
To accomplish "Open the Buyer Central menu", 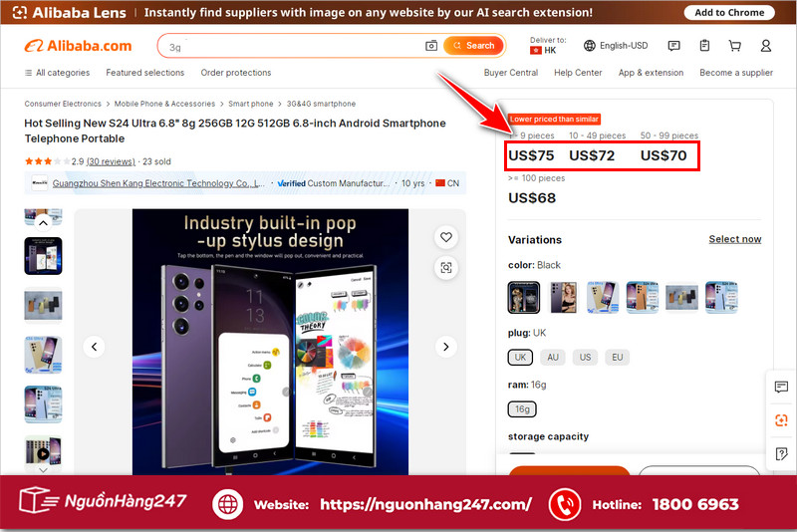I will 510,73.
